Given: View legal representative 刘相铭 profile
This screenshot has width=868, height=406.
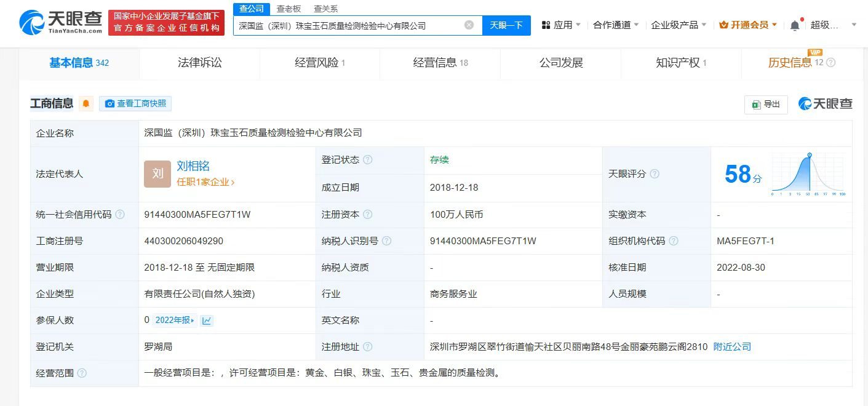Looking at the screenshot, I should (193, 165).
